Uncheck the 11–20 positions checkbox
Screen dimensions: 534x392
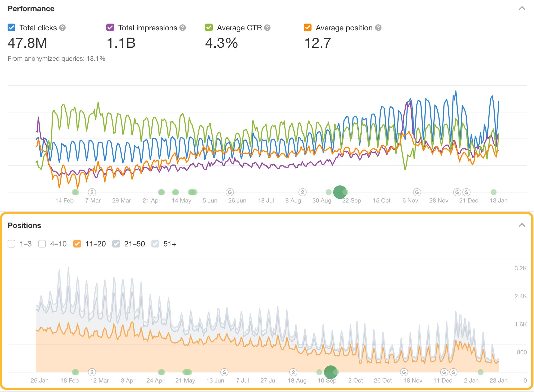tap(77, 244)
